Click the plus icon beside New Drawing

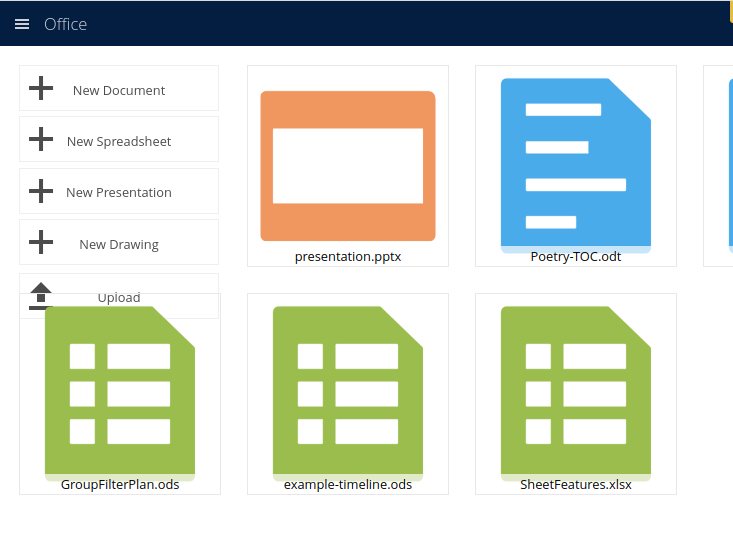[x=41, y=242]
